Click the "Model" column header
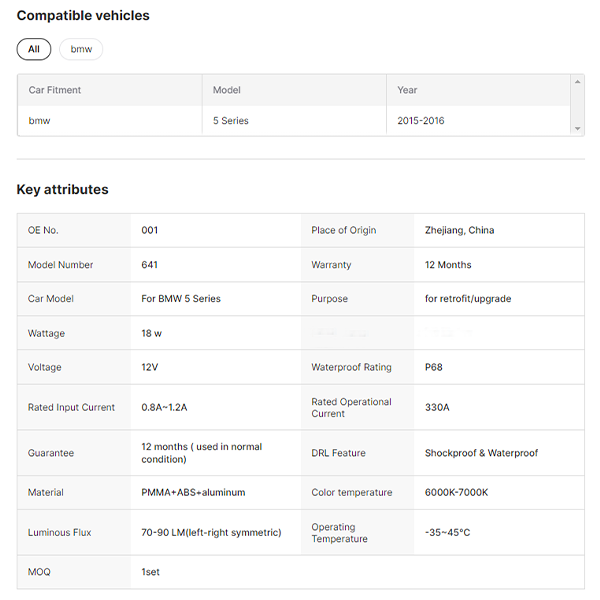This screenshot has width=600, height=600. tap(227, 90)
